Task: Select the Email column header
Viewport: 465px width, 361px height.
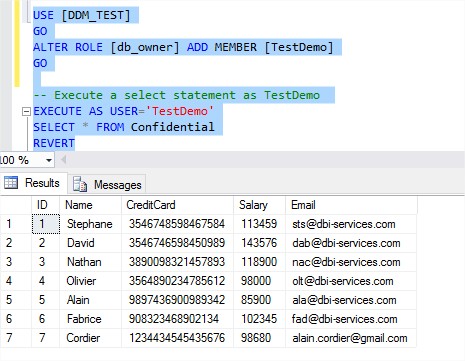Action: 351,205
